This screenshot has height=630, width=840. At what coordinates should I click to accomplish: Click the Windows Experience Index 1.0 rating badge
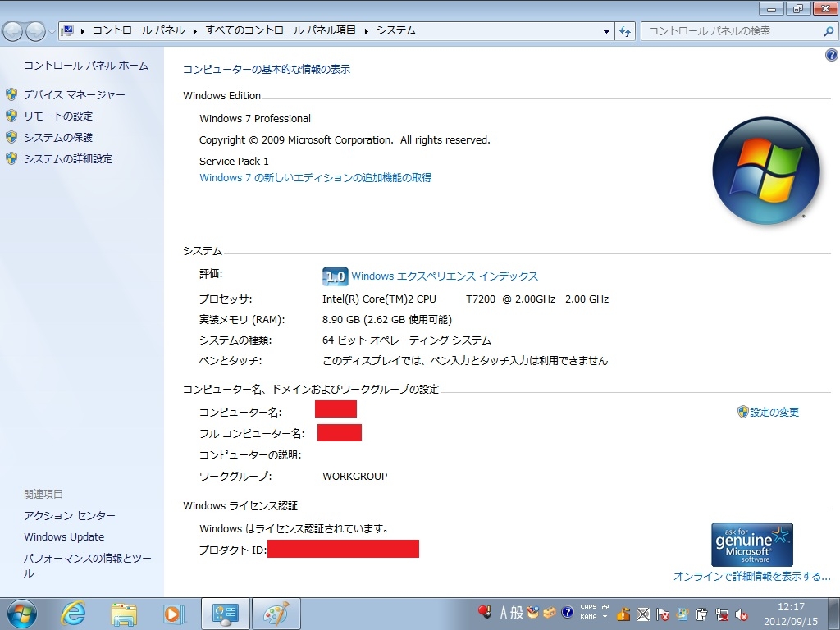pyautogui.click(x=335, y=276)
